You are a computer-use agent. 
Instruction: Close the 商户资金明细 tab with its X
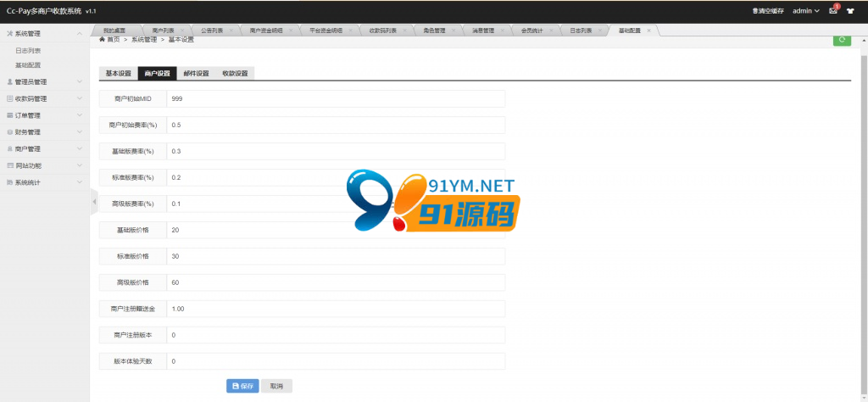[x=292, y=31]
